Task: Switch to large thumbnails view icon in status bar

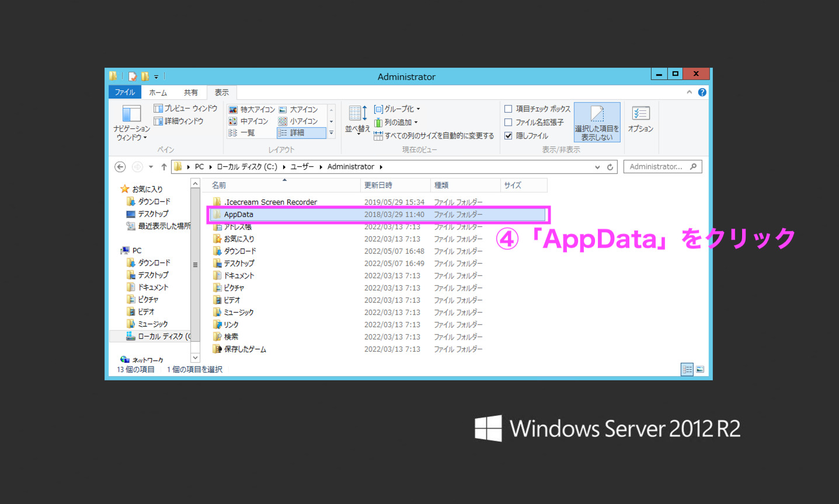Action: [x=700, y=369]
